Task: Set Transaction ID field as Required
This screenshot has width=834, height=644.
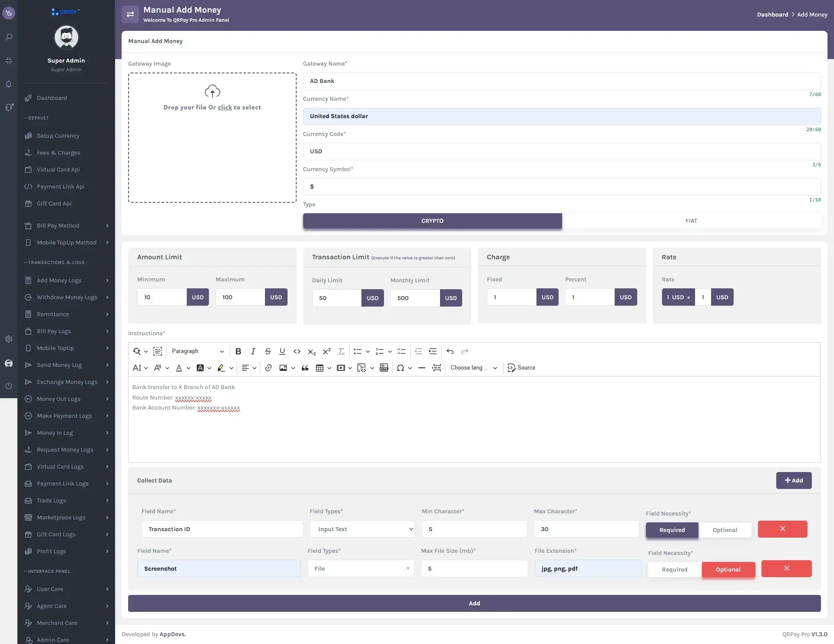Action: 672,530
